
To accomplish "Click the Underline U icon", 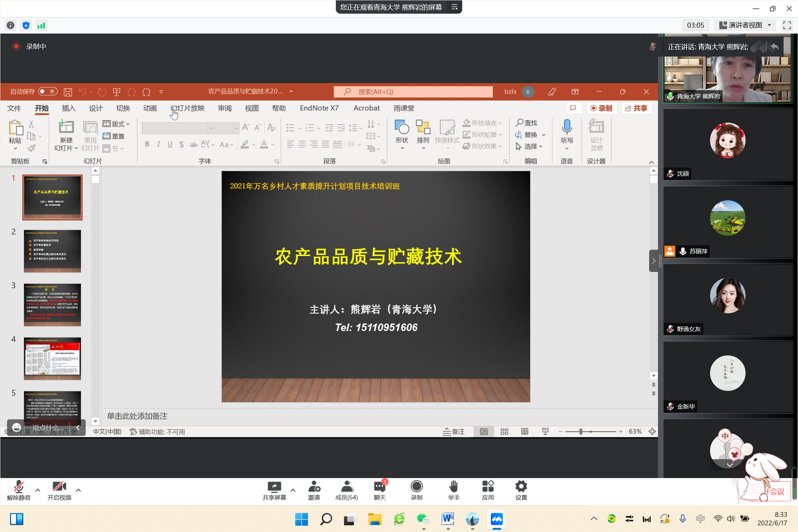I will 170,144.
